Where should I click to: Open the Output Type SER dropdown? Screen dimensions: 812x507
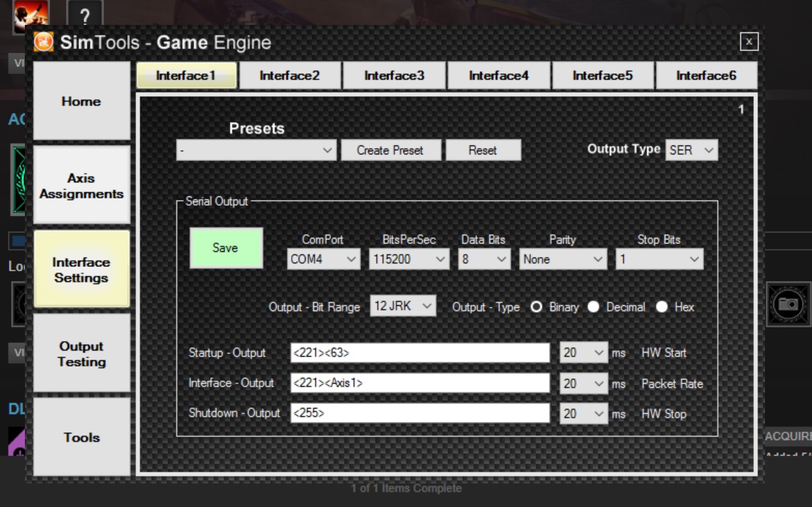691,150
